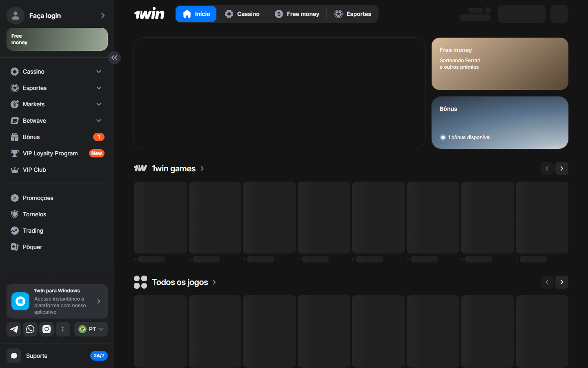The image size is (588, 368).
Task: Click the Windows app icon
Action: click(x=20, y=301)
